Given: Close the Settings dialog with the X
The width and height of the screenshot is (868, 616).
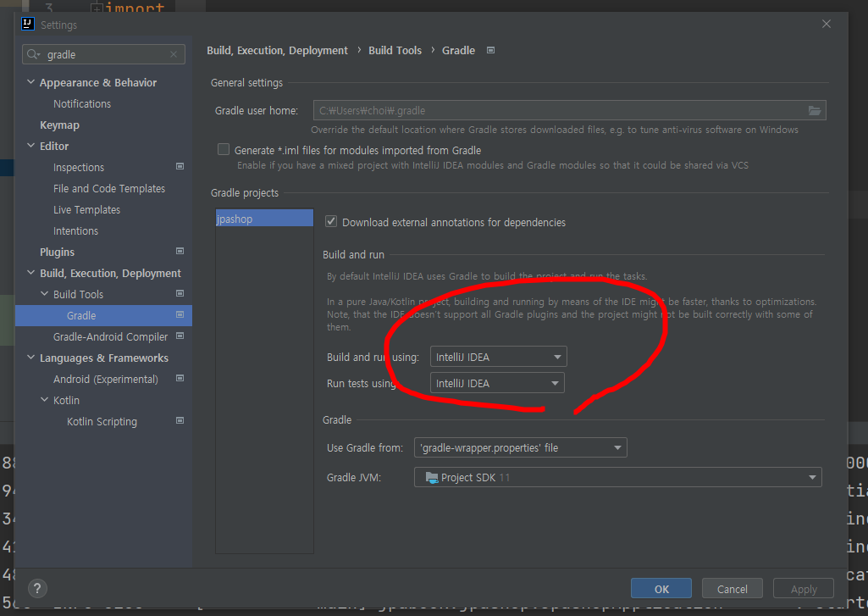Looking at the screenshot, I should tap(827, 24).
